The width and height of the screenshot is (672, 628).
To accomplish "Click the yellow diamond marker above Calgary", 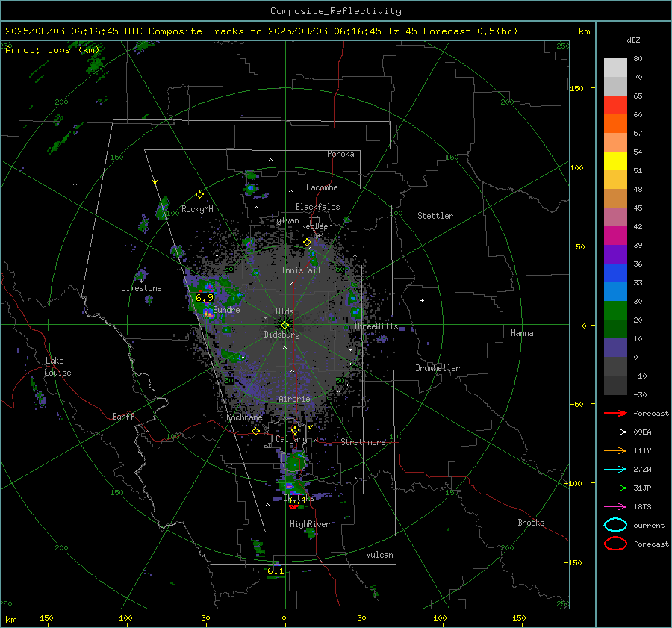I will (295, 430).
